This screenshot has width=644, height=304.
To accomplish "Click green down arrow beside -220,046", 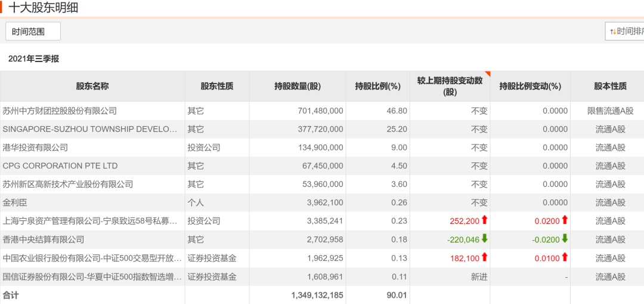I will (484, 238).
